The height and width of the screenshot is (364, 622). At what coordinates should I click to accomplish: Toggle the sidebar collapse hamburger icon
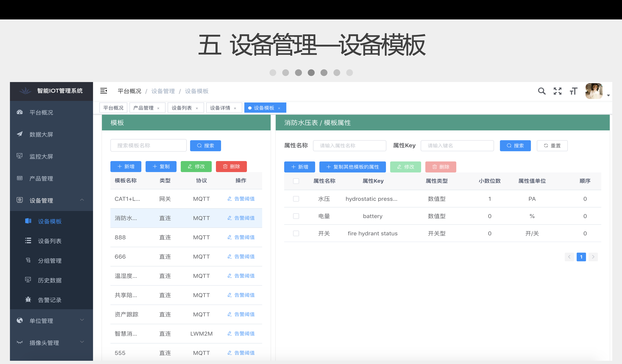tap(104, 91)
